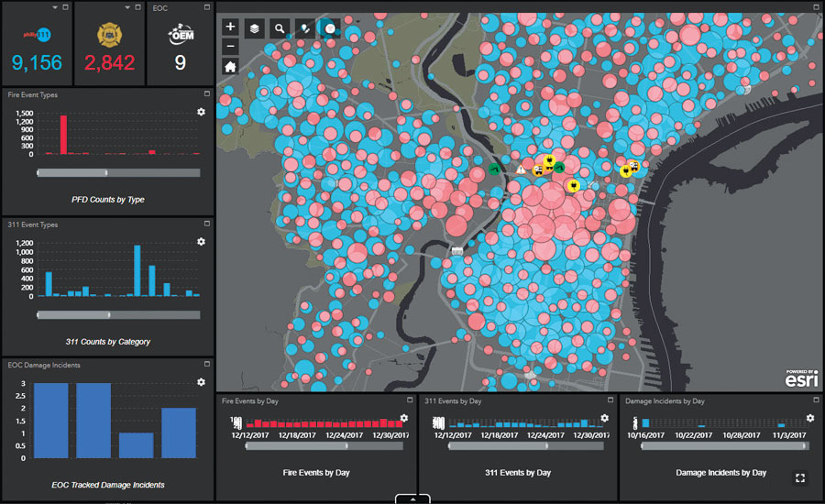
Task: Click the PFD Counts by Type range slider
Action: coord(118,172)
